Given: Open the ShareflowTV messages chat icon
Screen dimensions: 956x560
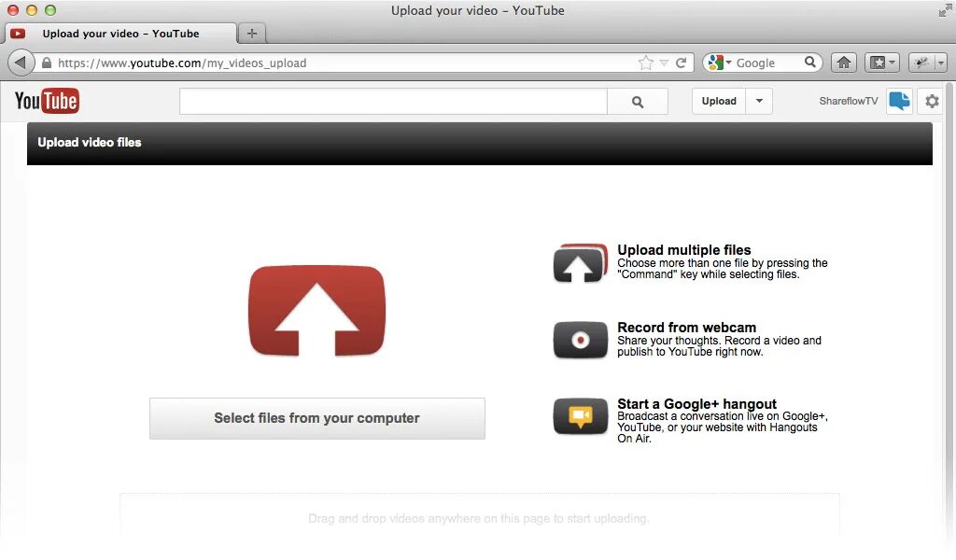Looking at the screenshot, I should [899, 101].
